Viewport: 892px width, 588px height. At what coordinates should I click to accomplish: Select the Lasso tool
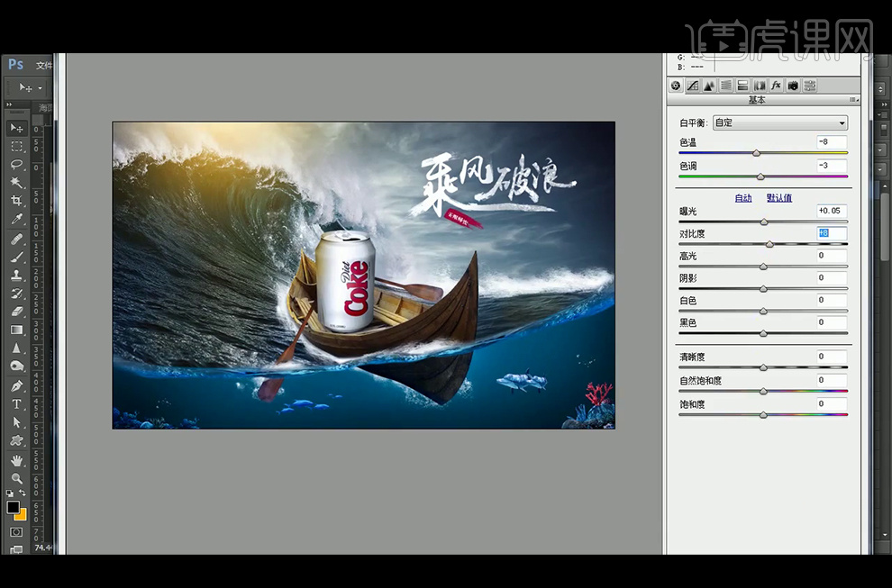click(x=16, y=165)
